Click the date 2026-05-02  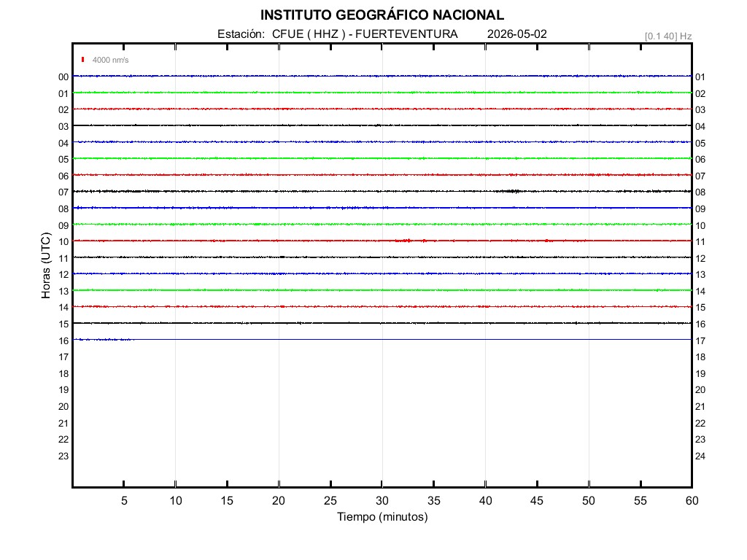pos(517,34)
